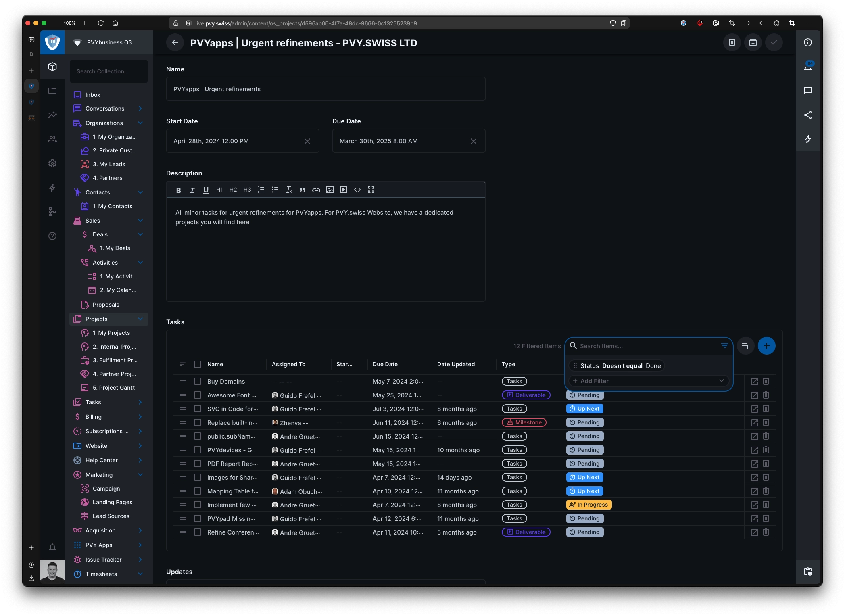Open 3. My Leads in the sidebar

click(109, 164)
